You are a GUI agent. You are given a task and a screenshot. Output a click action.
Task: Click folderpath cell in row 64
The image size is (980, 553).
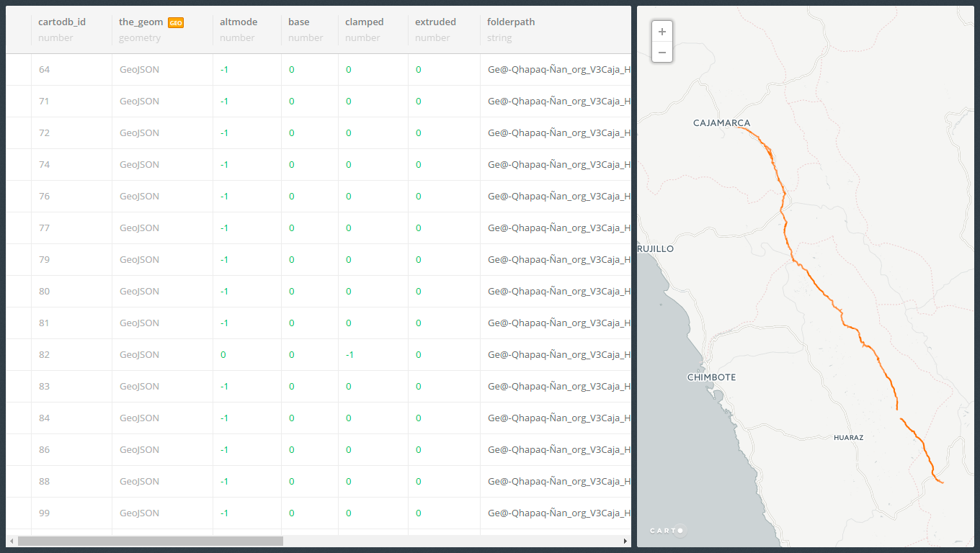(x=559, y=70)
